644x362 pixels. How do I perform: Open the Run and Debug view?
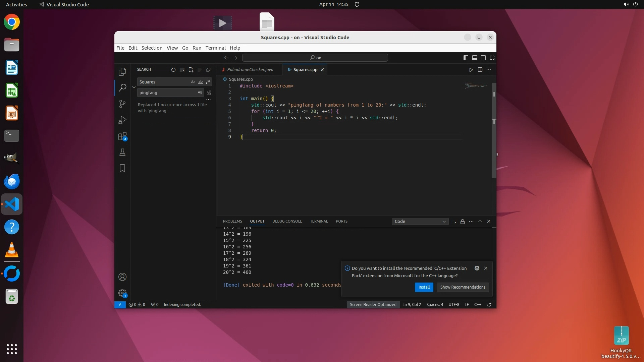click(122, 120)
